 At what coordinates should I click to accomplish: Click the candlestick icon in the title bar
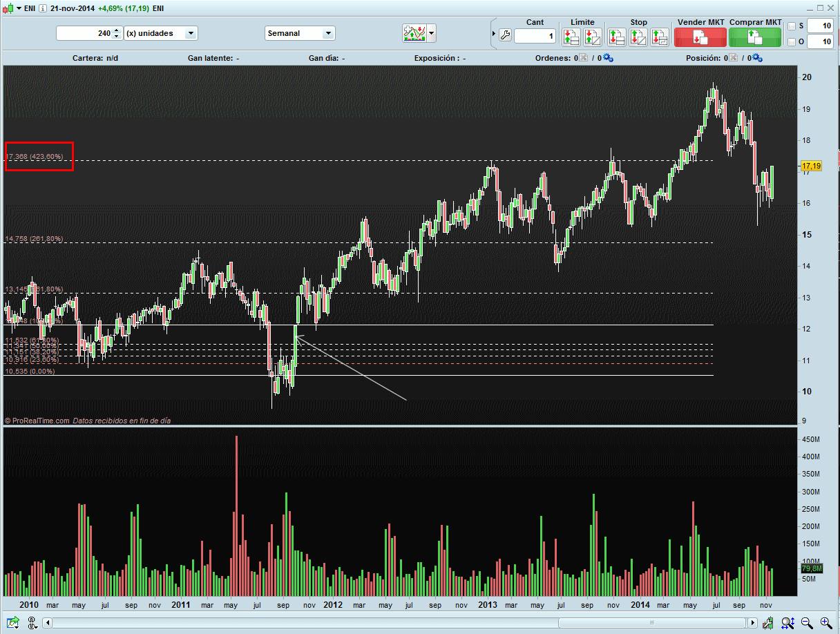tap(8, 8)
